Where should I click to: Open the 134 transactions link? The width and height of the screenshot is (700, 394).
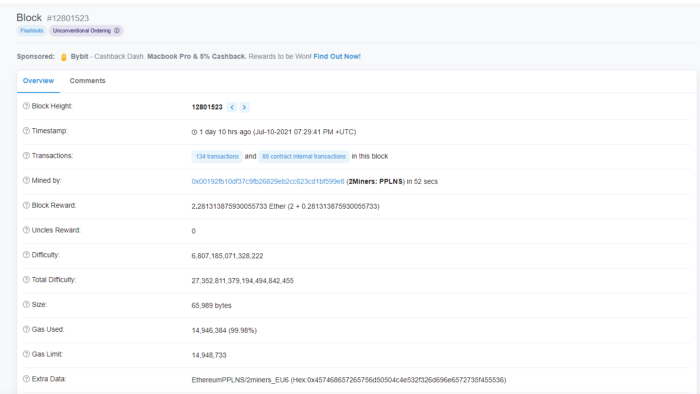click(x=217, y=157)
